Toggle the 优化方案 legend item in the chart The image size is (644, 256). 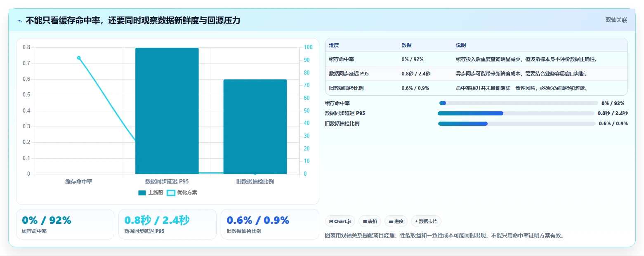click(182, 193)
